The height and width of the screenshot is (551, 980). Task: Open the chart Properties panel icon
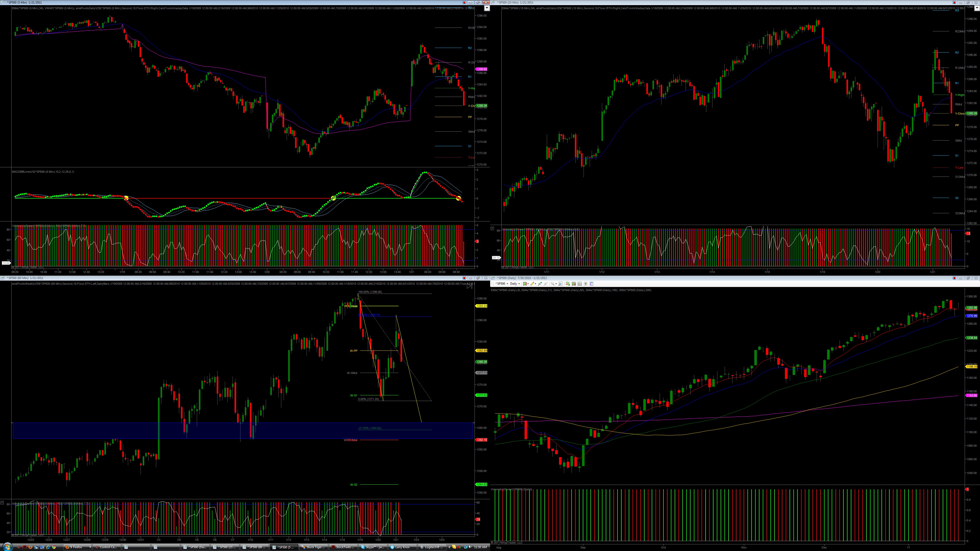coord(591,284)
